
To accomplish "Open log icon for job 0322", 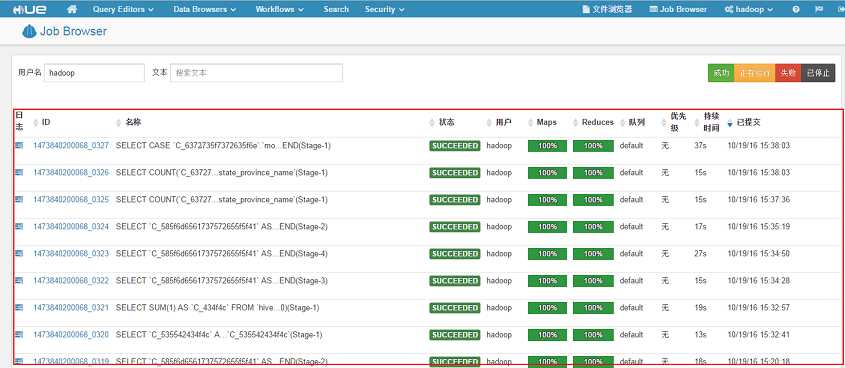I will coord(19,281).
